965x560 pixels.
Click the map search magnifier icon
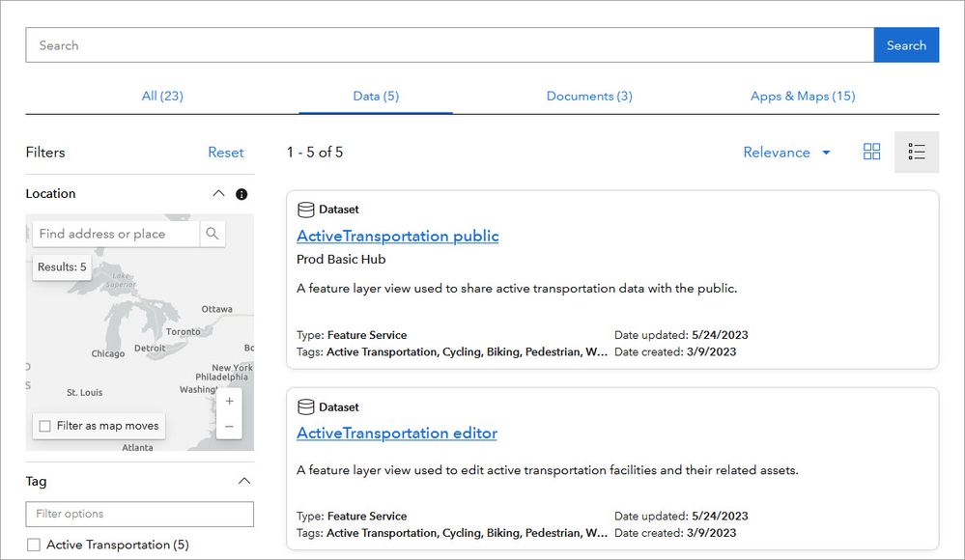tap(213, 234)
